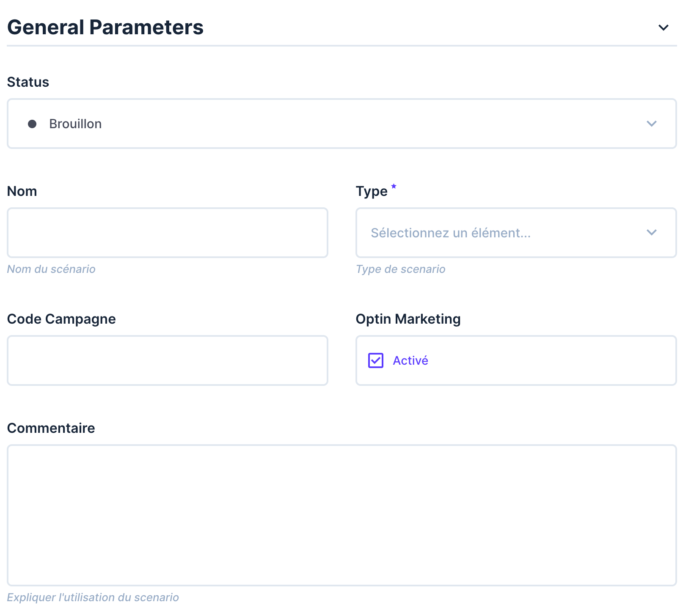Image resolution: width=694 pixels, height=616 pixels.
Task: Click the Brouillon status dot icon
Action: 32,124
